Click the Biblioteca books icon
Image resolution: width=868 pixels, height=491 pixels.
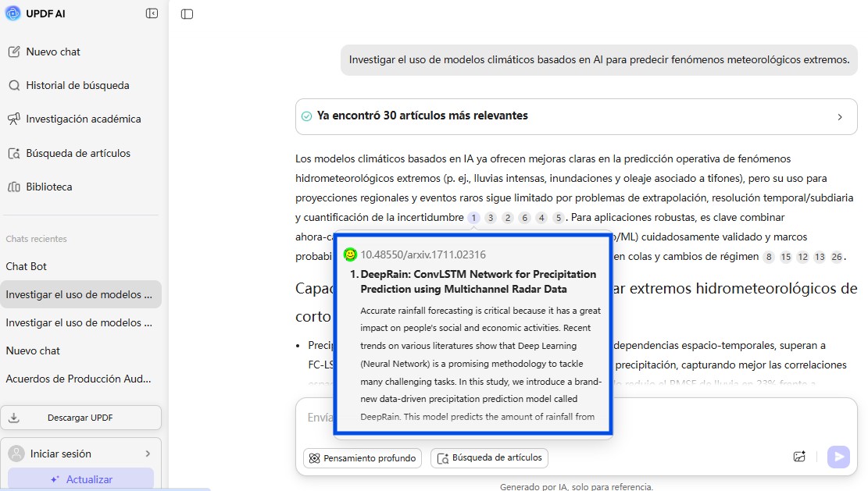click(x=14, y=187)
